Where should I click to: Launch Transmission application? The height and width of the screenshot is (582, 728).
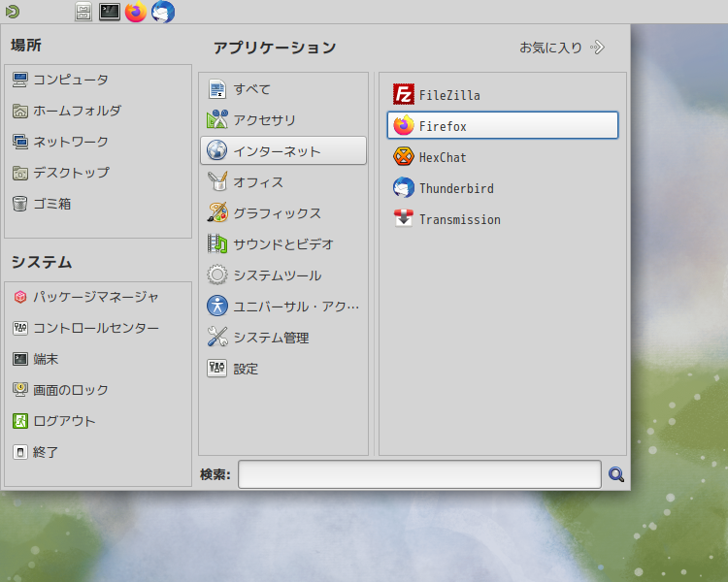coord(503,219)
